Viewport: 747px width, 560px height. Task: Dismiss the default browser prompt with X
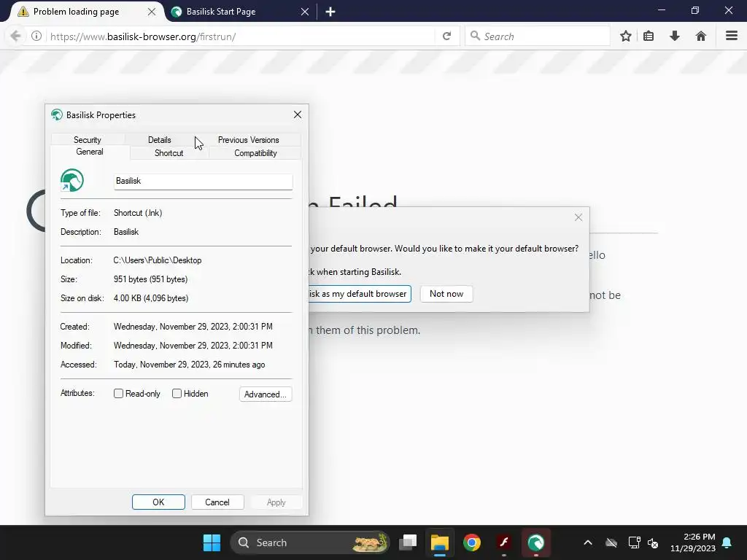578,217
